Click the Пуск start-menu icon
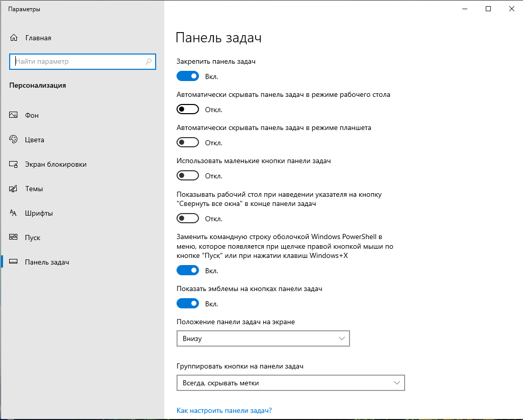This screenshot has width=523, height=420. [14, 238]
